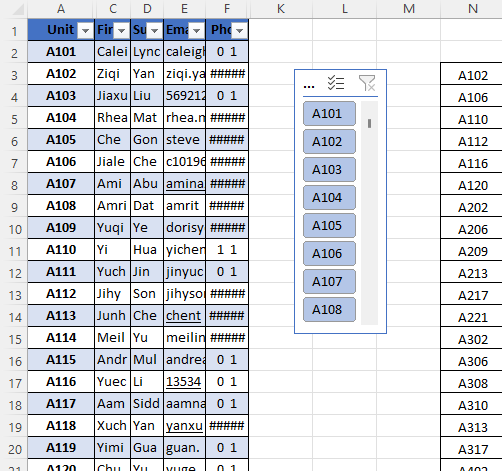Viewport: 502px width, 471px height.
Task: Open the First name column filter dropdown
Action: pyautogui.click(x=121, y=31)
